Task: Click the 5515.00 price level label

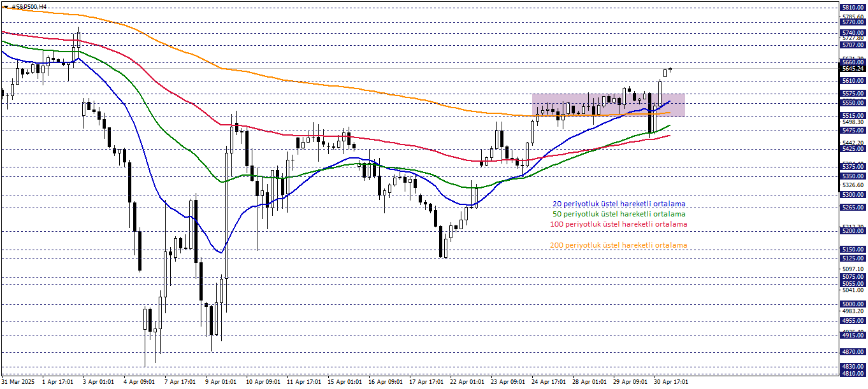Action: [853, 116]
